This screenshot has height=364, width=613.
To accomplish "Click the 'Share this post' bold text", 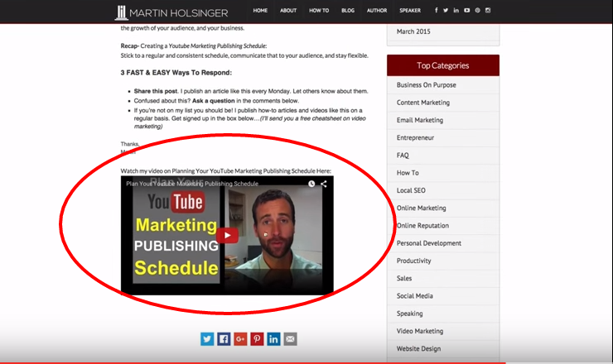I will [x=156, y=91].
